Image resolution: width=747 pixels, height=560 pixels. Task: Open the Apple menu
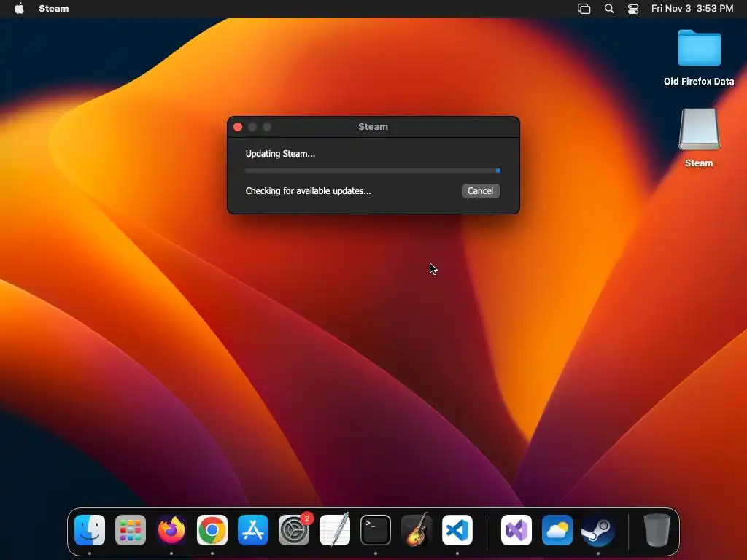(x=19, y=8)
